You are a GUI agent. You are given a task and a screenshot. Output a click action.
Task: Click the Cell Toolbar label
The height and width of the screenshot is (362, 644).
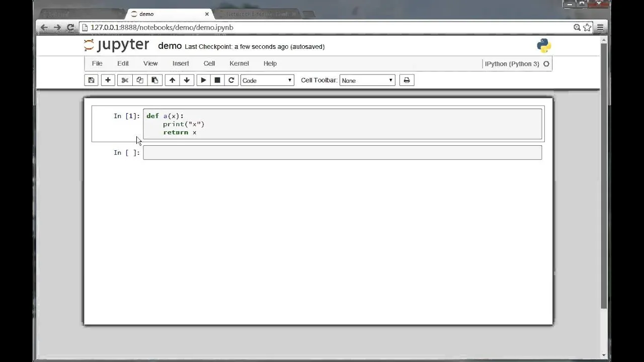point(319,80)
